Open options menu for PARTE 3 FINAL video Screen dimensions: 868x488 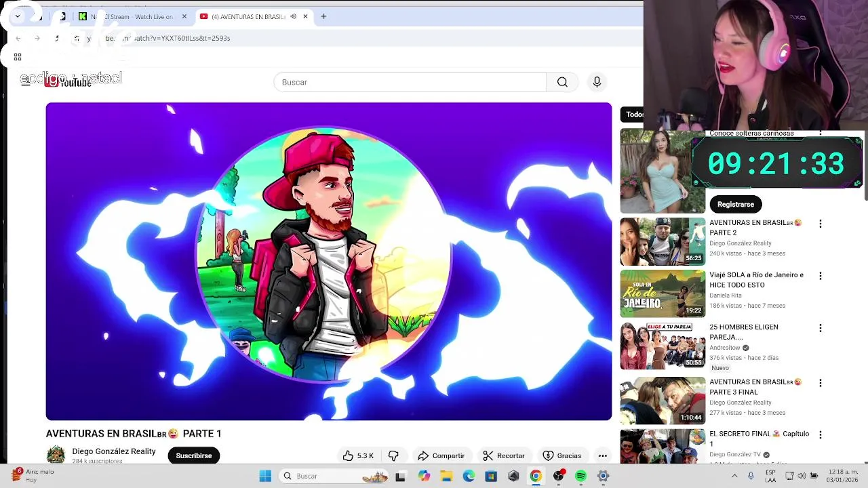pyautogui.click(x=821, y=383)
